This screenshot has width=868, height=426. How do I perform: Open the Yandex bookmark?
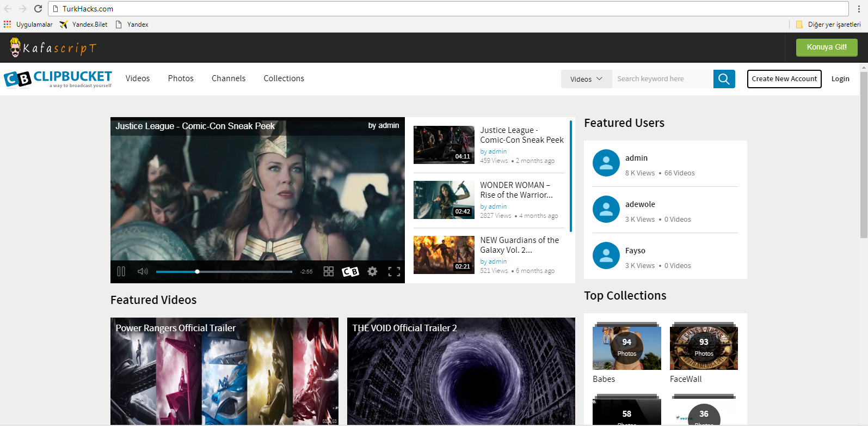[x=132, y=25]
